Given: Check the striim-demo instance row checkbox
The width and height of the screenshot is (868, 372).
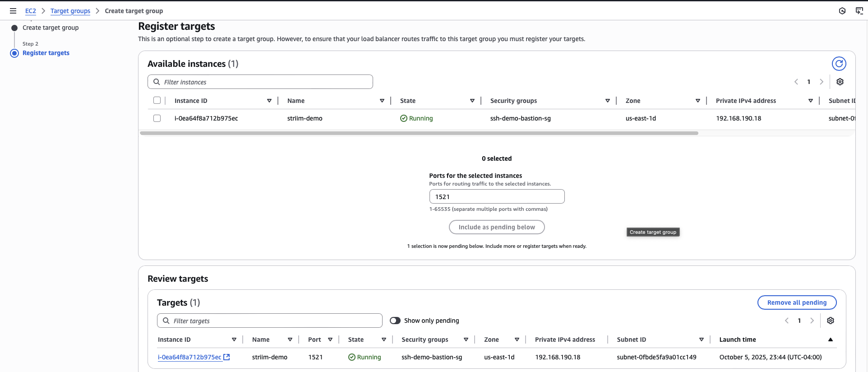Looking at the screenshot, I should point(157,118).
